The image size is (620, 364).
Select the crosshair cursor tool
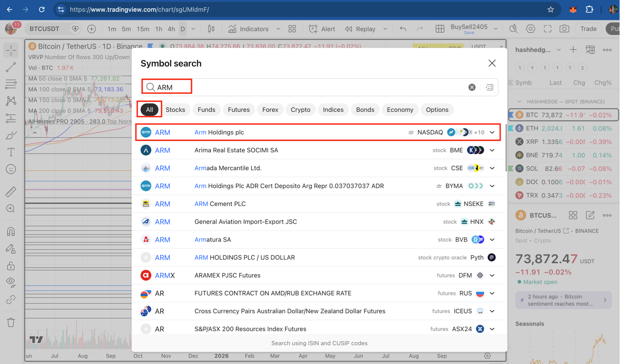point(11,50)
